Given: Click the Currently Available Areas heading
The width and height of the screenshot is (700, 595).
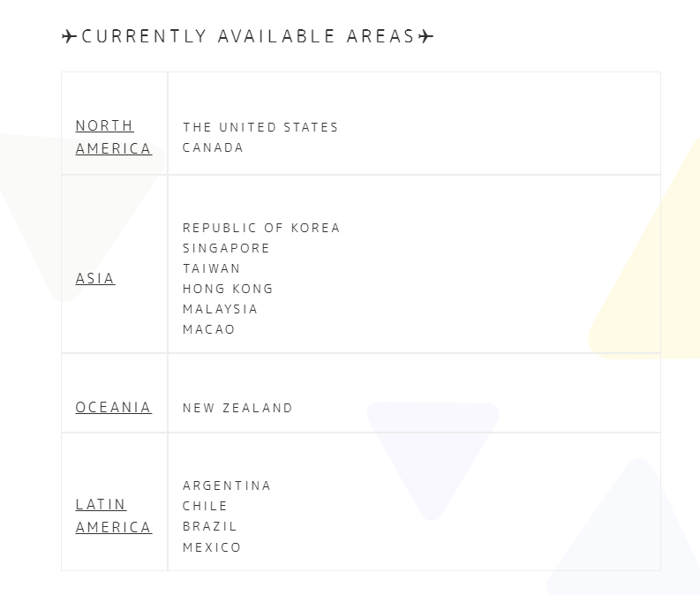Looking at the screenshot, I should click(x=248, y=36).
